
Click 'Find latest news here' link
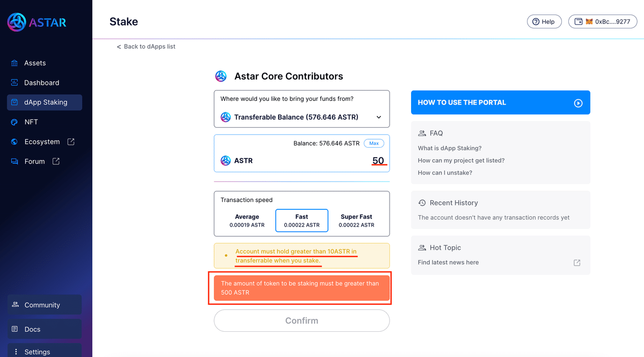448,263
